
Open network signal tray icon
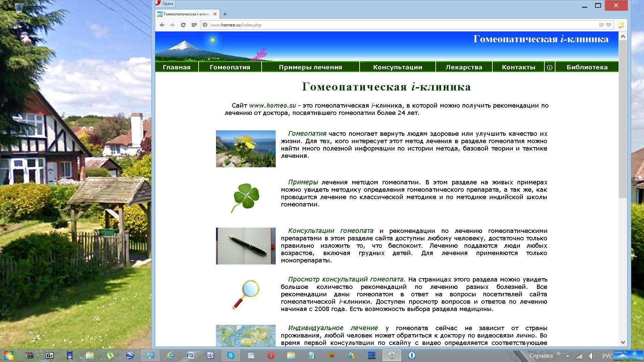point(579,356)
